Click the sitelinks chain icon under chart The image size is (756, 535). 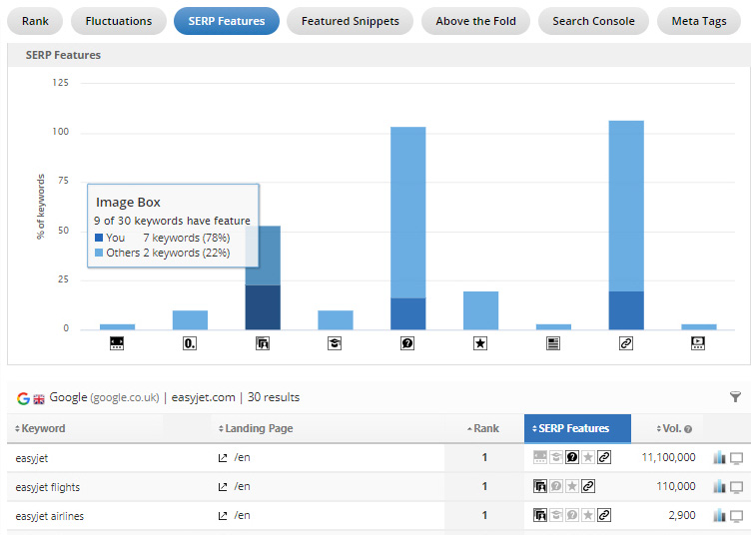coord(626,343)
